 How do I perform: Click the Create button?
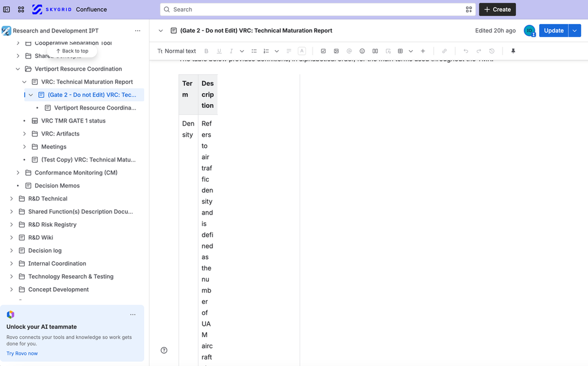pyautogui.click(x=497, y=9)
